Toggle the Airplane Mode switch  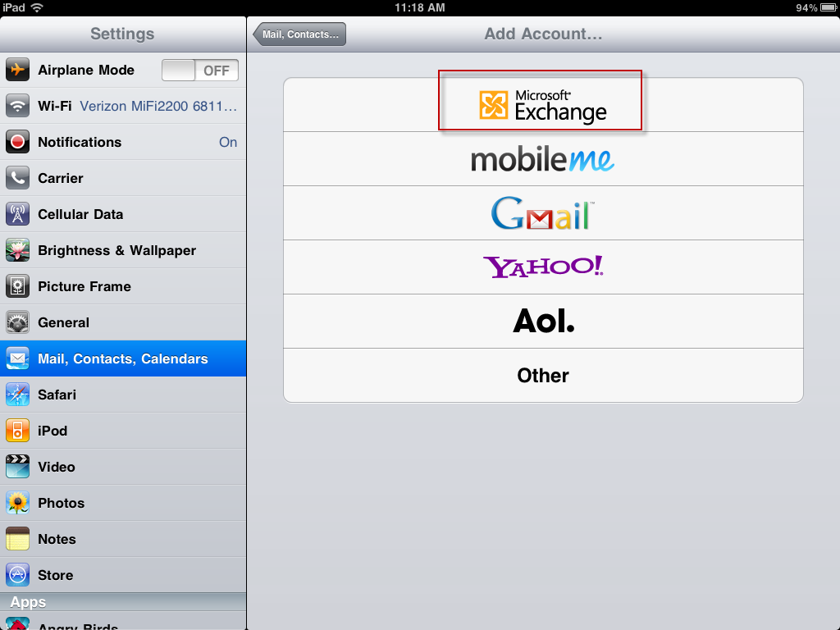(200, 71)
